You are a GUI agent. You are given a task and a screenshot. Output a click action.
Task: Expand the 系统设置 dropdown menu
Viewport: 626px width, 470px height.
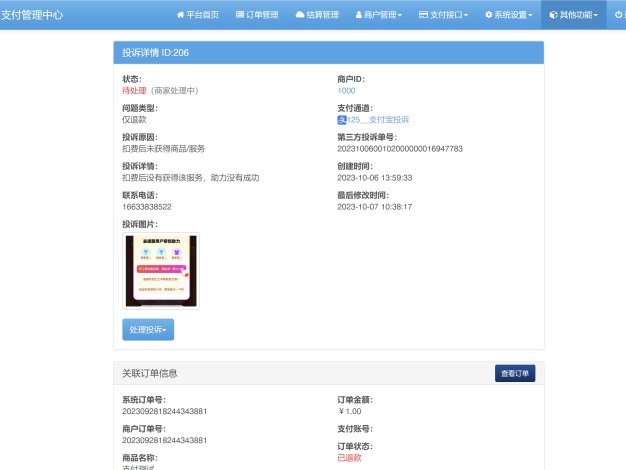click(509, 15)
